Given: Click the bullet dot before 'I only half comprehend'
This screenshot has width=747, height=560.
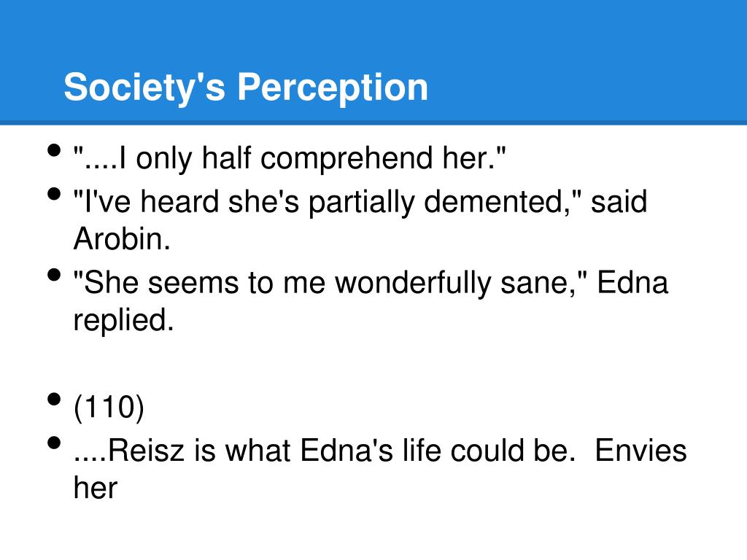Looking at the screenshot, I should coord(54,151).
